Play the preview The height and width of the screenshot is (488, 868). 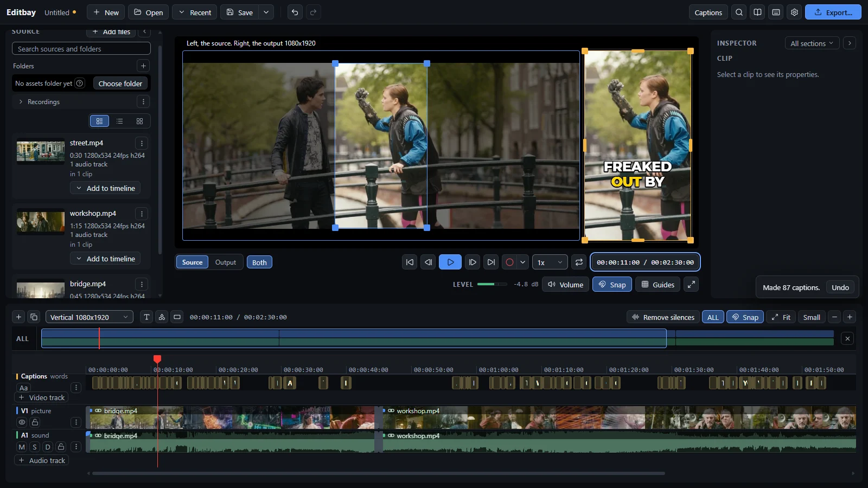450,262
